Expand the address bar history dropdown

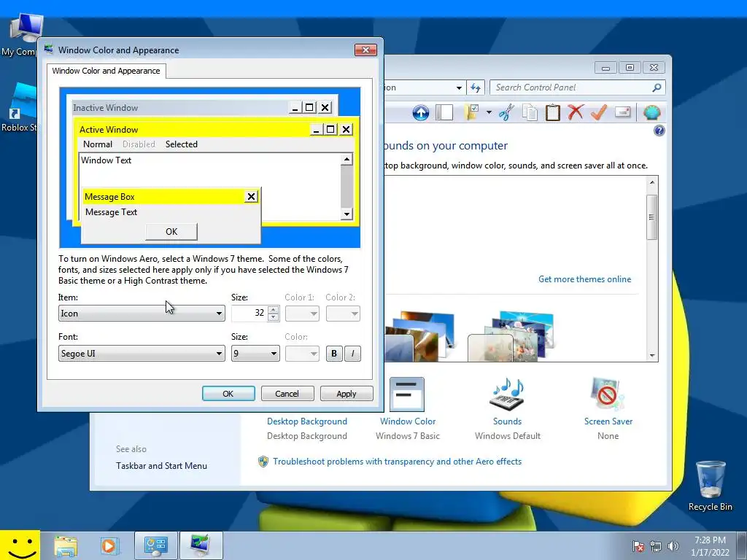pyautogui.click(x=459, y=87)
